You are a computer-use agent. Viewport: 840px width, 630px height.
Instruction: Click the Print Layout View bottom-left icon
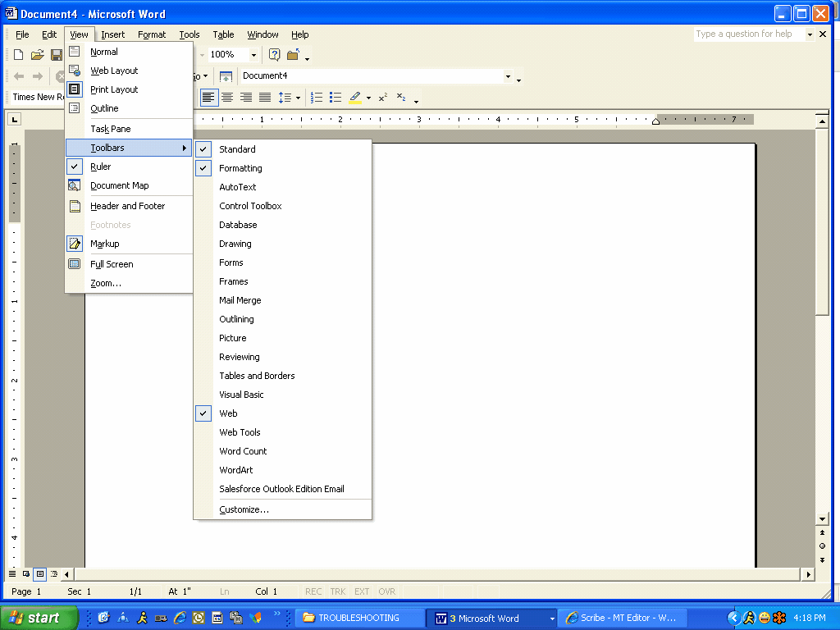pyautogui.click(x=40, y=573)
